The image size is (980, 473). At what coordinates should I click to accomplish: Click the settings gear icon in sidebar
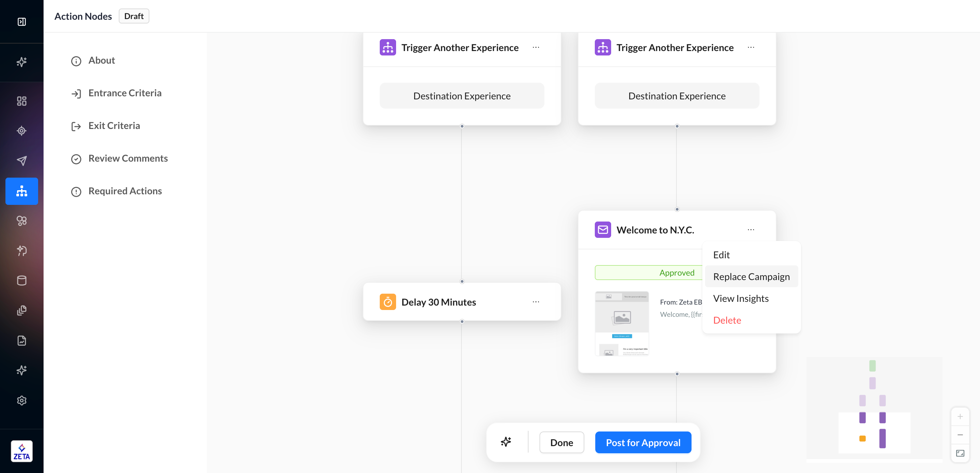point(22,400)
